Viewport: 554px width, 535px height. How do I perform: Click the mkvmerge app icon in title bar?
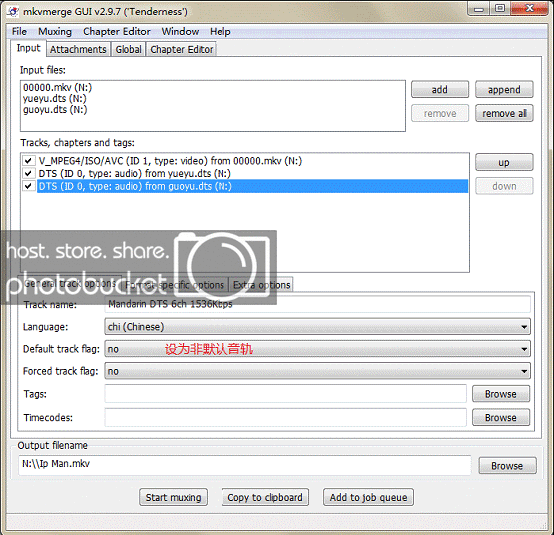[13, 12]
